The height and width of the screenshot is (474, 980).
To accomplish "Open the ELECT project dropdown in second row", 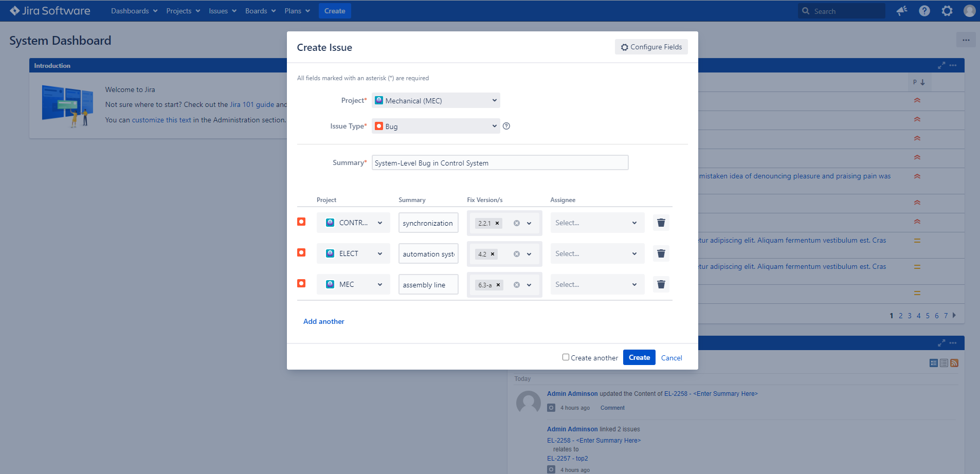I will 353,253.
